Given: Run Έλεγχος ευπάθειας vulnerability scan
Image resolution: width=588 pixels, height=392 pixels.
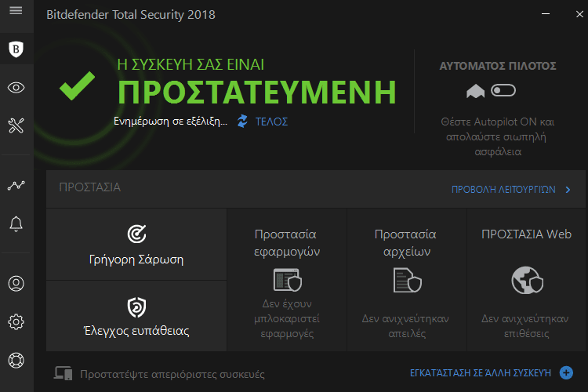Looking at the screenshot, I should click(x=136, y=316).
